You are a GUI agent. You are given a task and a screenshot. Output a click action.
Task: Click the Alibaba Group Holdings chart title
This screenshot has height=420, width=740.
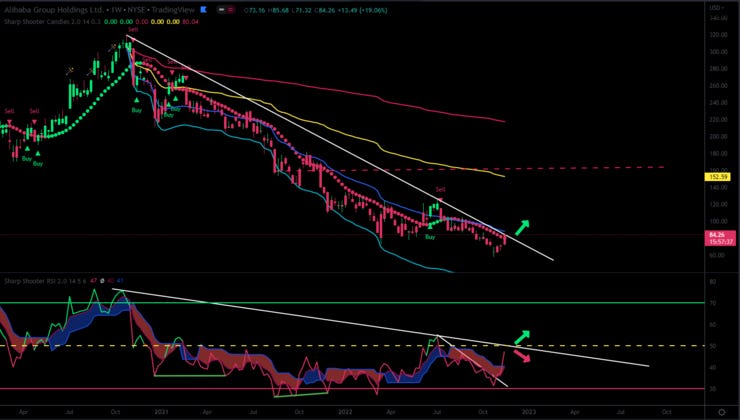[x=99, y=9]
